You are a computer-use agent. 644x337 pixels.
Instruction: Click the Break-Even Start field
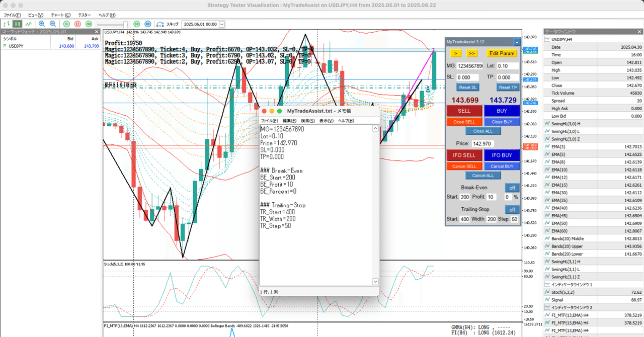click(465, 197)
